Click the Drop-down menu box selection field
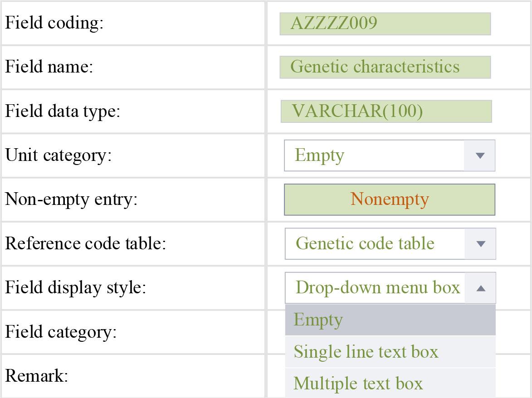This screenshot has width=532, height=398. [376, 288]
